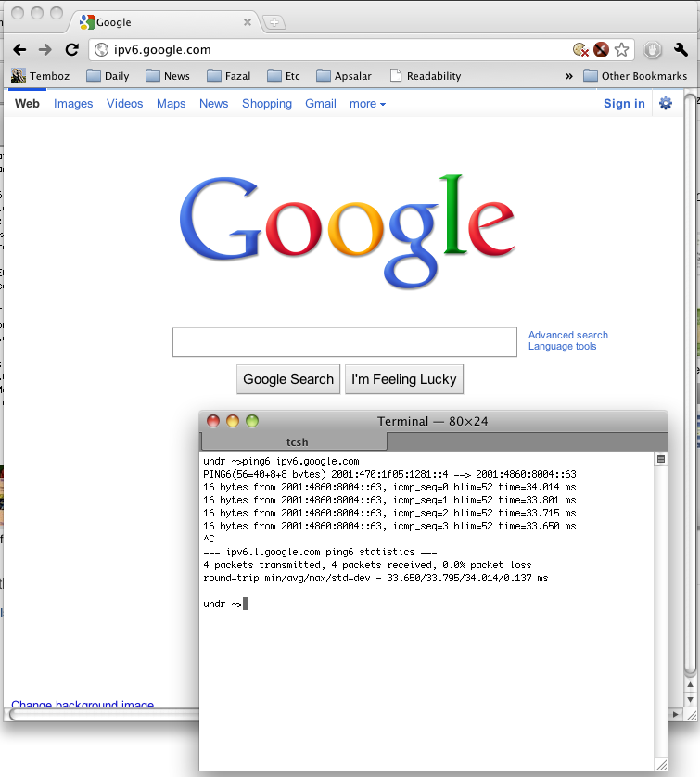Screen dimensions: 700x777
Task: Show hidden bookmarks via the chevron
Action: (x=569, y=76)
